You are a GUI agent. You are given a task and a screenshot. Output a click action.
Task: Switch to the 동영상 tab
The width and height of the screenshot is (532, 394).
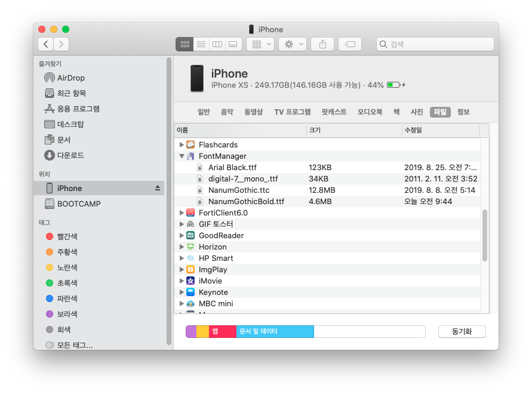253,112
